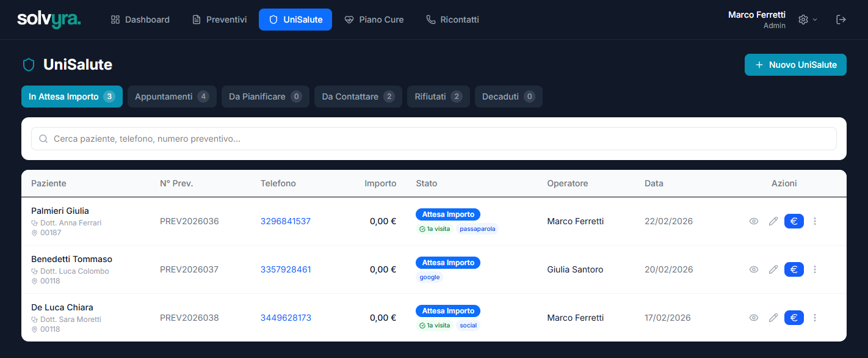
Task: Edit Palmieri Giulia record (pencil icon)
Action: [773, 221]
